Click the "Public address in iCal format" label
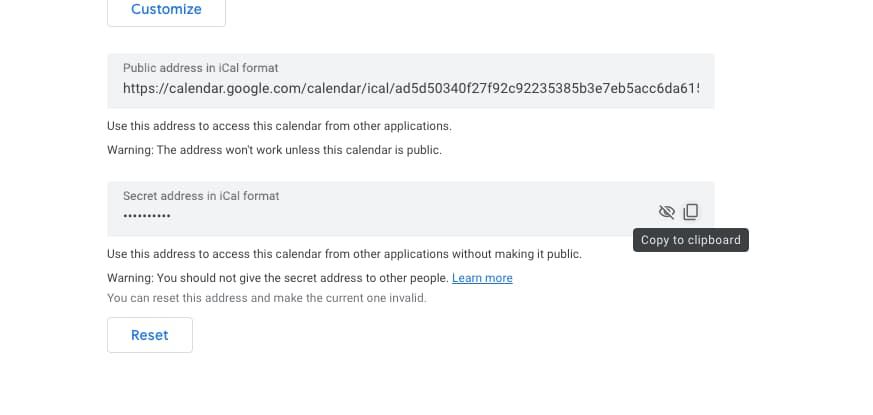Image resolution: width=873 pixels, height=415 pixels. 200,68
